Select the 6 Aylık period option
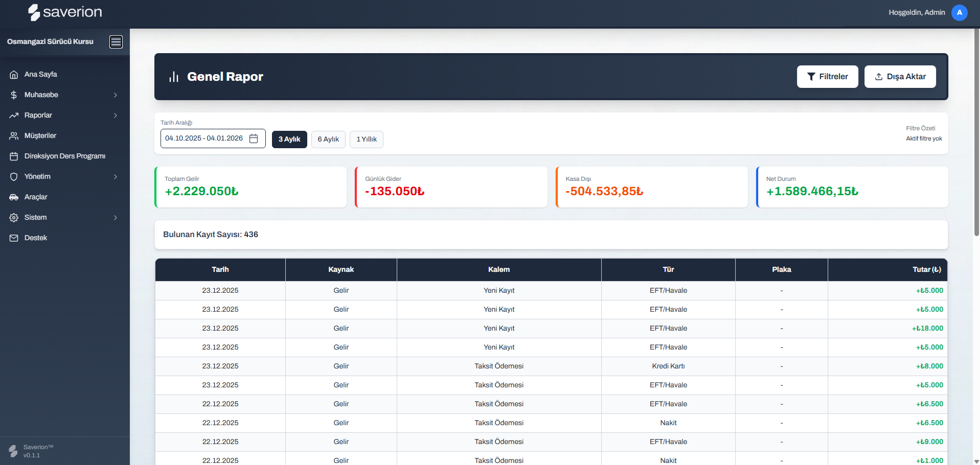Image resolution: width=980 pixels, height=465 pixels. (x=328, y=139)
